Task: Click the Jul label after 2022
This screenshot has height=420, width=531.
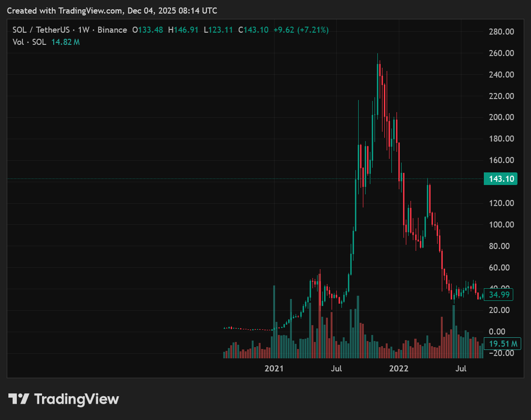Action: point(461,369)
